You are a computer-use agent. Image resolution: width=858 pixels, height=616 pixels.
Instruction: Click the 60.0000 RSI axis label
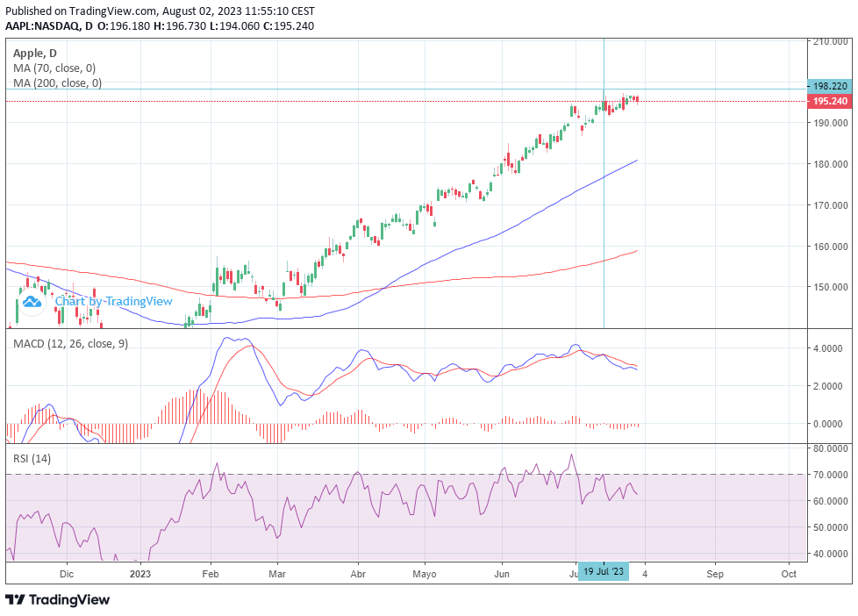[x=831, y=501]
